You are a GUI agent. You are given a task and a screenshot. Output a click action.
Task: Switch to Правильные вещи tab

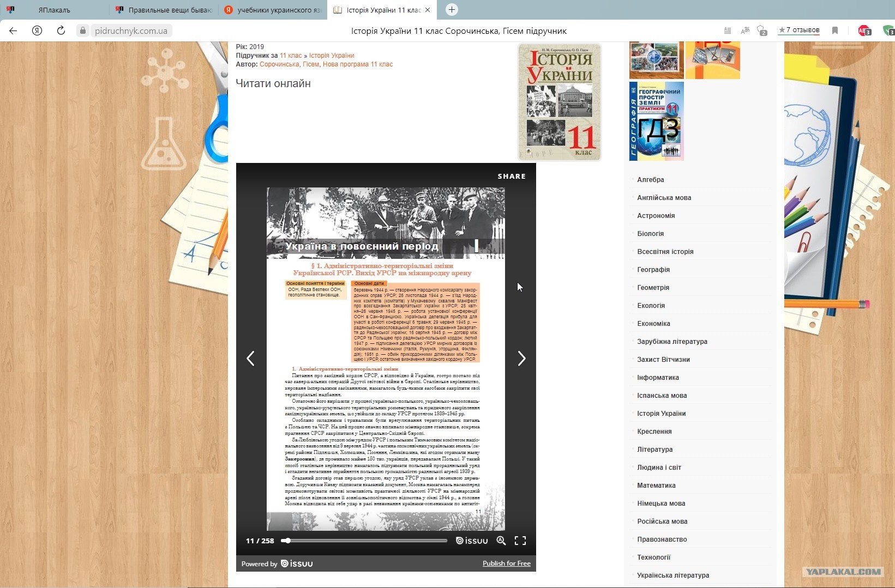coord(164,10)
